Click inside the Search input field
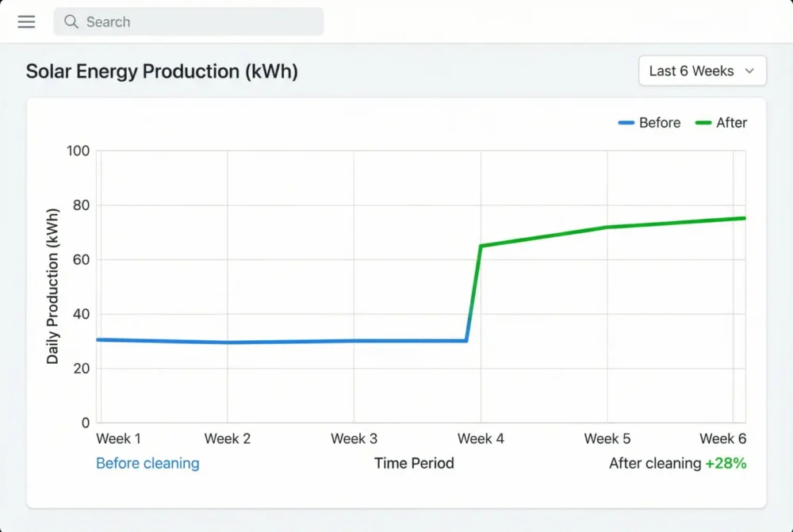This screenshot has width=793, height=532. coord(188,21)
